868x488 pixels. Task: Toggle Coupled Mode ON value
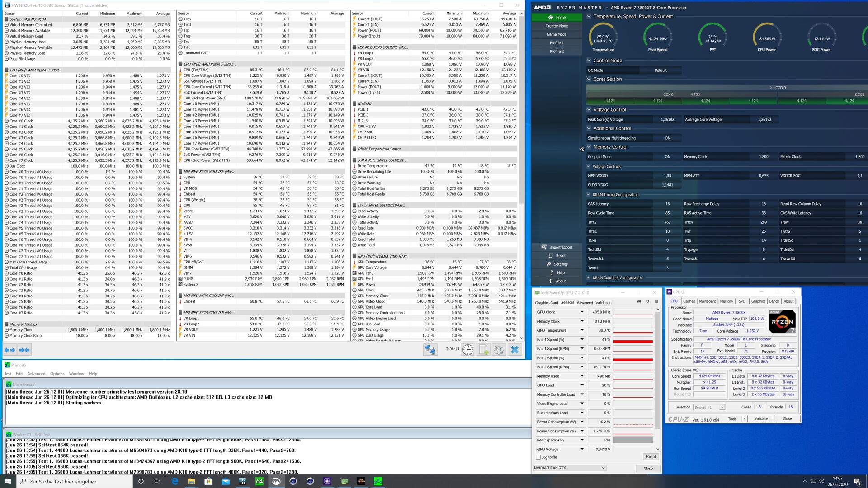[x=667, y=157]
